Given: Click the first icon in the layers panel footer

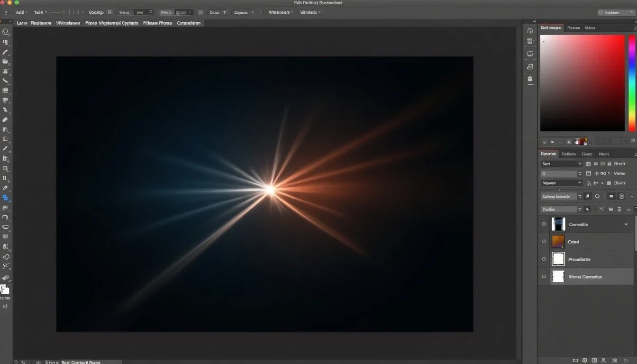Looking at the screenshot, I should coord(574,361).
